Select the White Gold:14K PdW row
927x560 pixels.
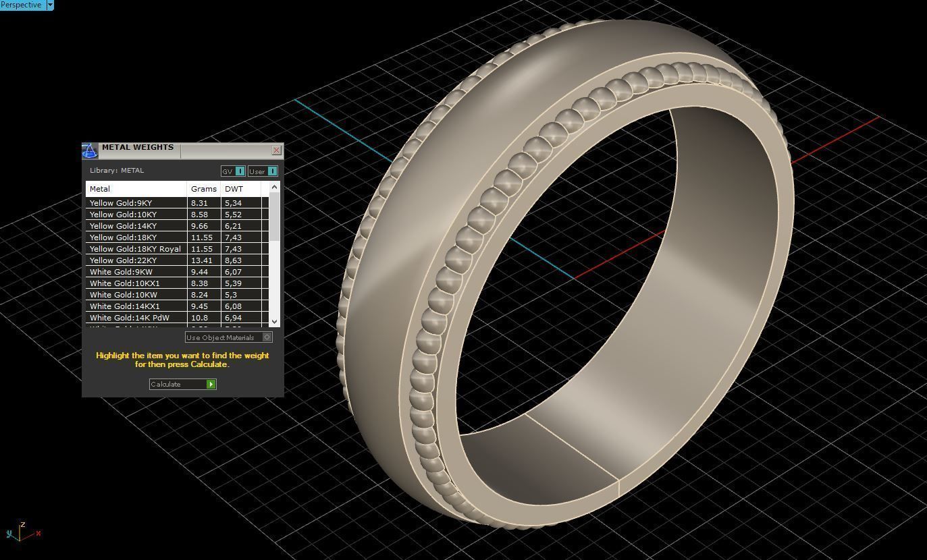coord(177,318)
